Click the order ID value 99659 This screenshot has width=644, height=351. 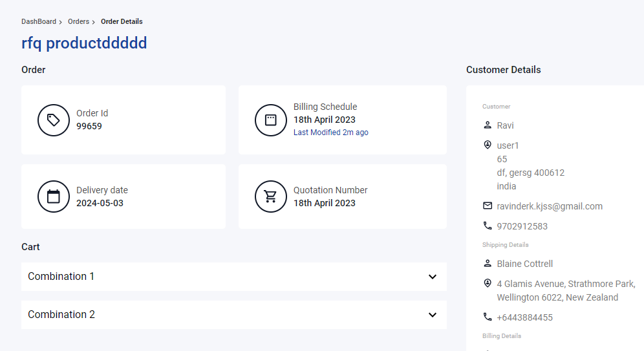click(x=89, y=126)
